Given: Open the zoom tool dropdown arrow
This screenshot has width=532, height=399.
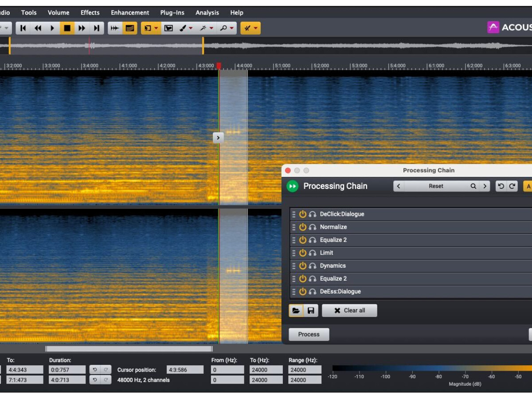Looking at the screenshot, I should [x=232, y=28].
